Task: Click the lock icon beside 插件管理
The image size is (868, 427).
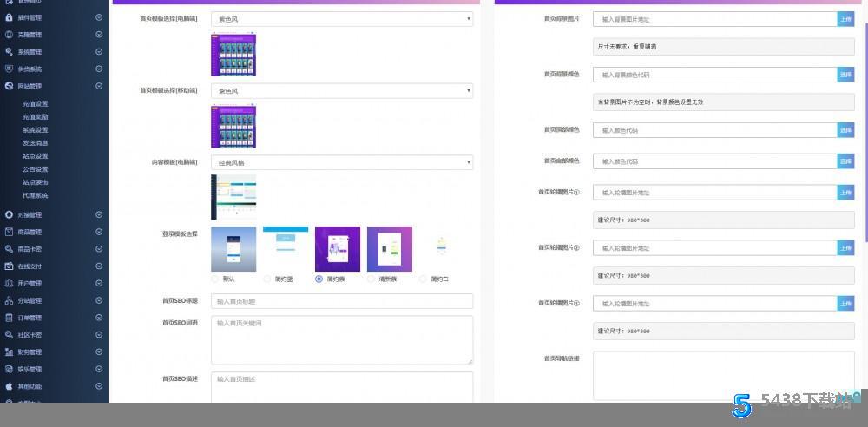Action: point(9,17)
